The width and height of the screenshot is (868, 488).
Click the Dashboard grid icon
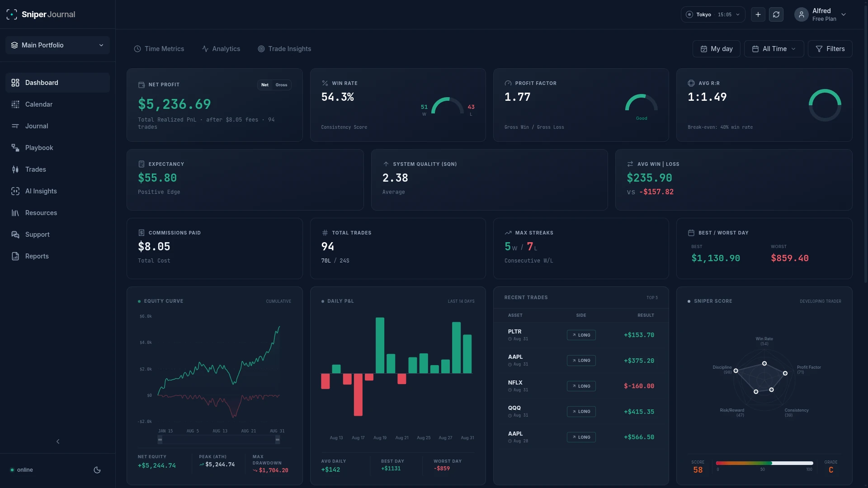click(15, 83)
